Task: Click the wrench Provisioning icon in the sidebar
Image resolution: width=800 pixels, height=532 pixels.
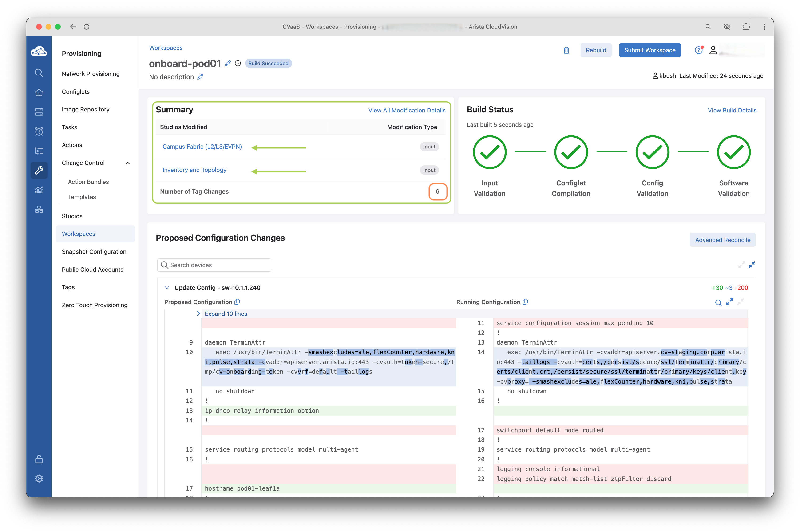Action: (39, 170)
